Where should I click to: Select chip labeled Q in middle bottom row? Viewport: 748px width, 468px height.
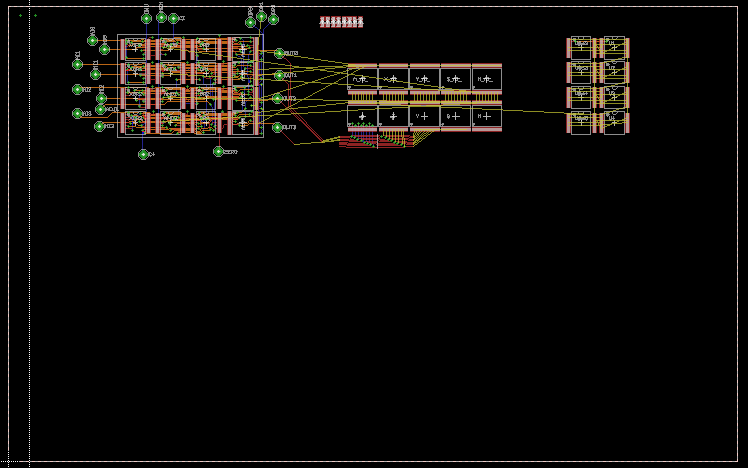[x=455, y=117]
